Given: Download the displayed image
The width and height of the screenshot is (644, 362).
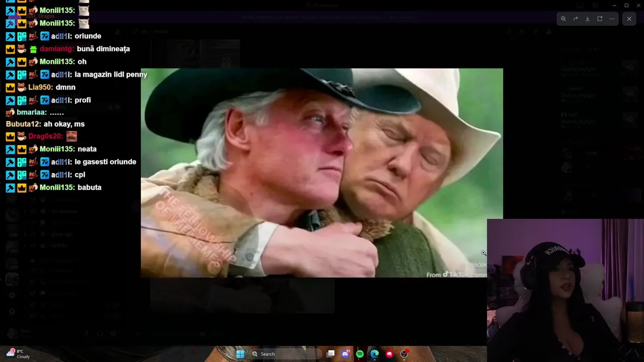Looking at the screenshot, I should pyautogui.click(x=588, y=19).
